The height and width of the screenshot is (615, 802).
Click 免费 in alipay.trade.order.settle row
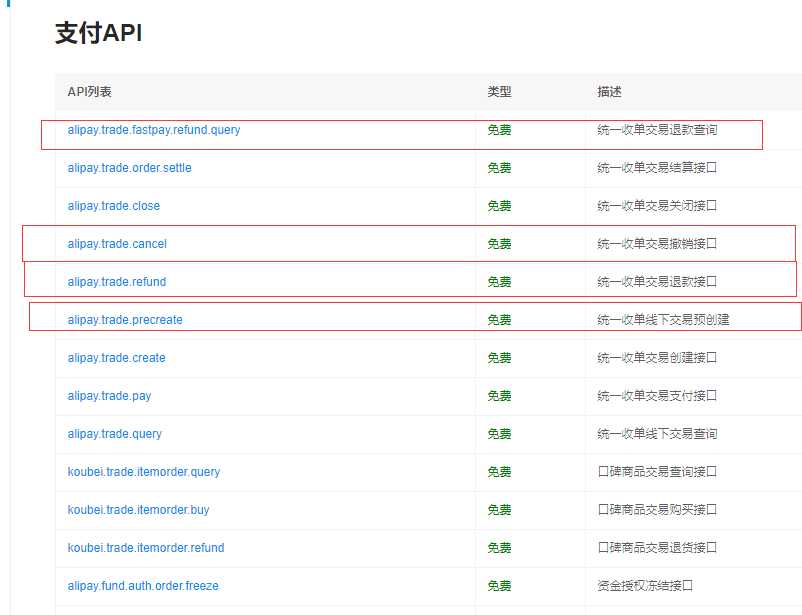[499, 168]
